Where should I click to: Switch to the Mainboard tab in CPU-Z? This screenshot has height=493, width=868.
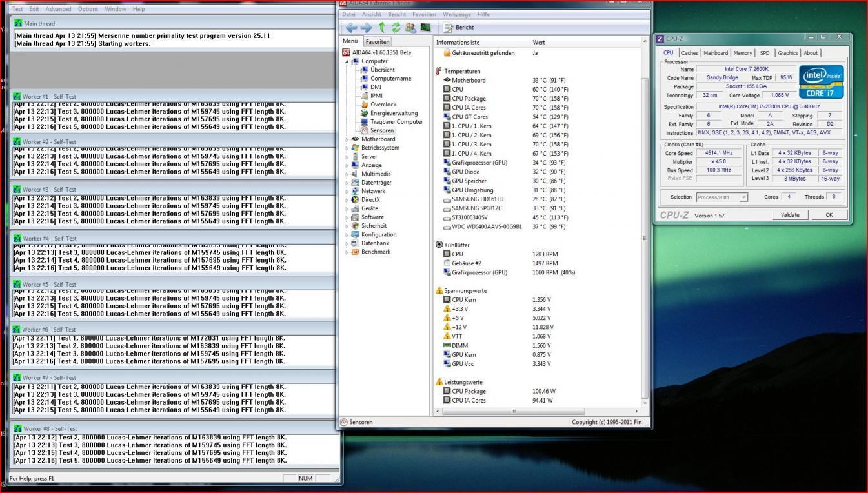tap(716, 53)
